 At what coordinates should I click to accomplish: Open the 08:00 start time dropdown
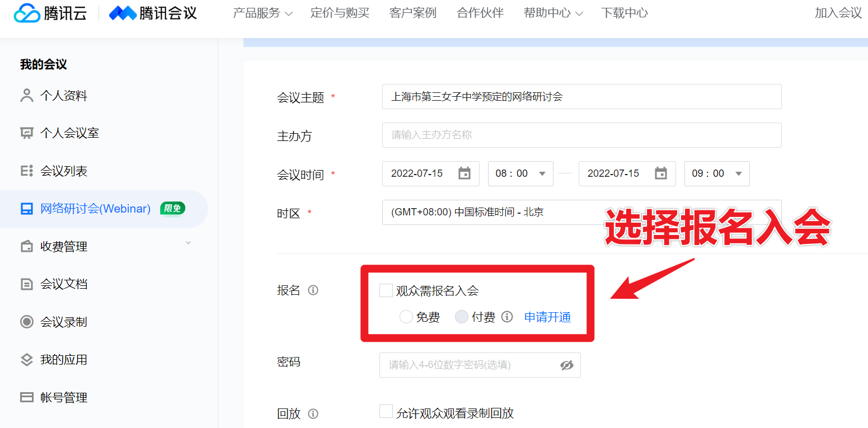click(x=520, y=173)
